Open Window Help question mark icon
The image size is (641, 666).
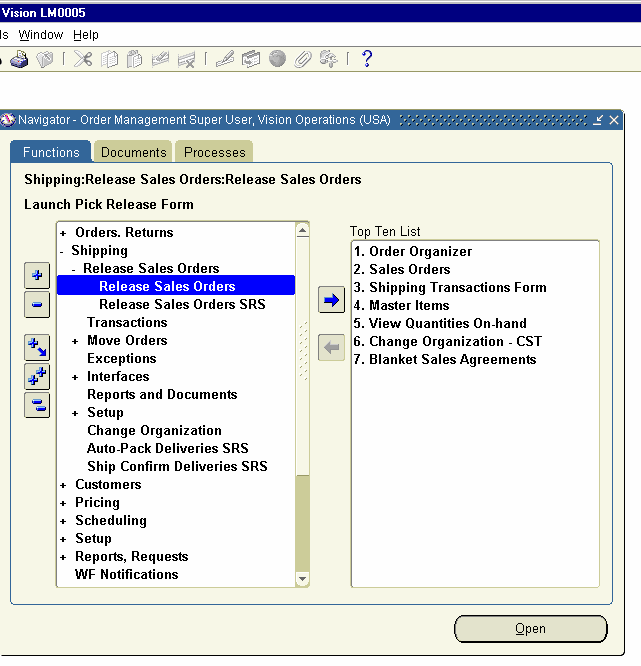click(x=367, y=59)
